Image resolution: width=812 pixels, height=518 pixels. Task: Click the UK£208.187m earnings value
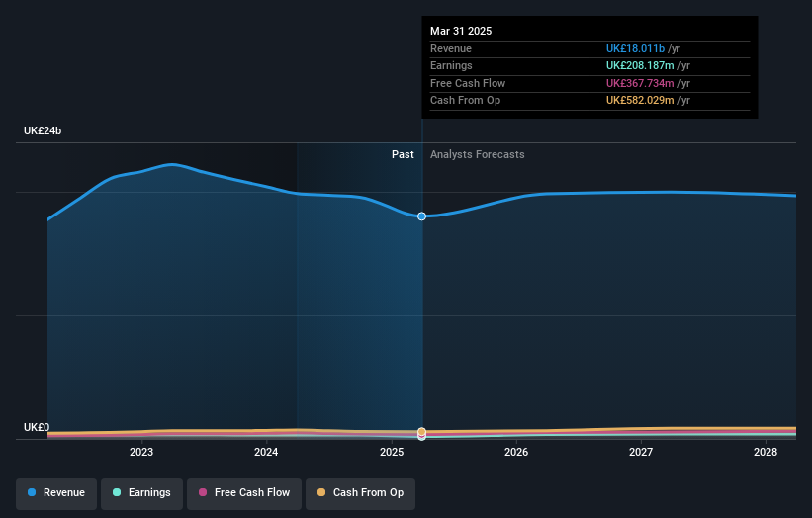[x=640, y=65]
